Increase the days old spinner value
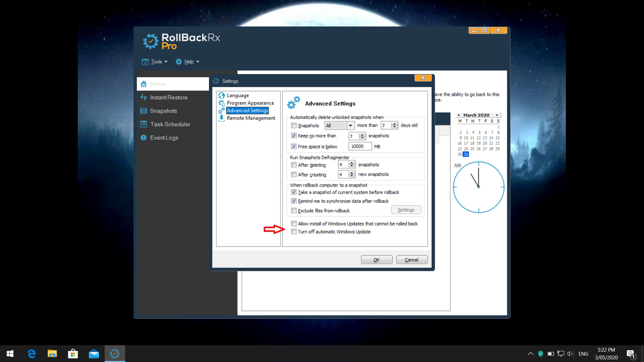 click(x=394, y=124)
